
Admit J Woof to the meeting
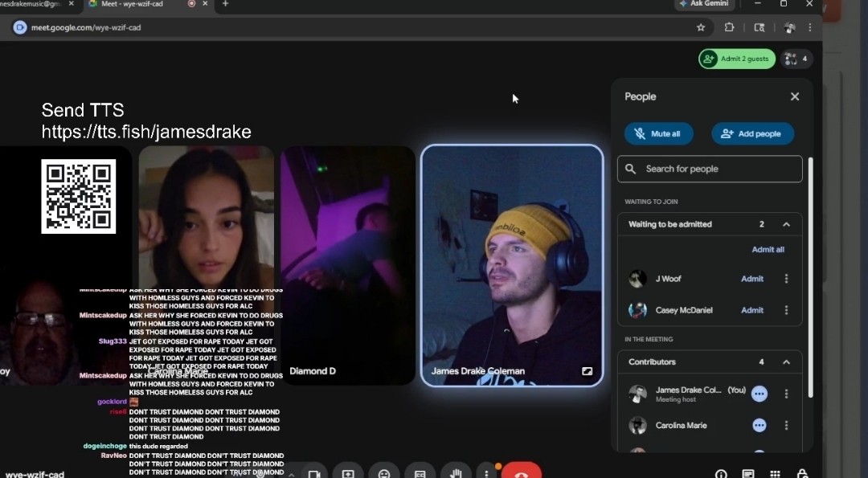click(752, 279)
